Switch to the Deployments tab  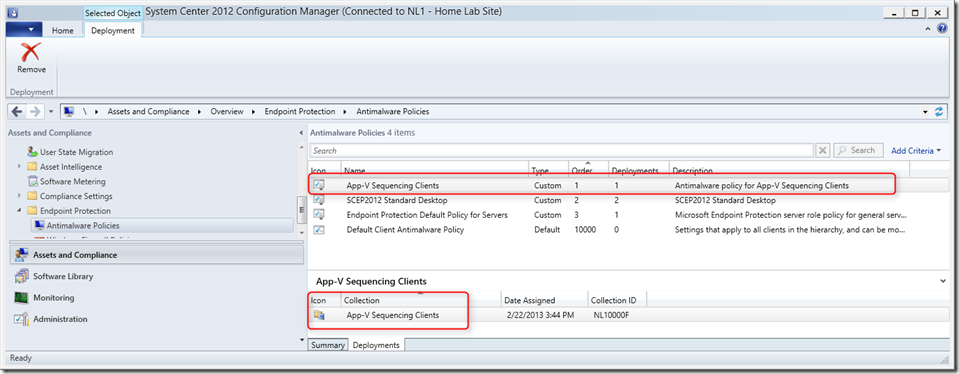(376, 345)
